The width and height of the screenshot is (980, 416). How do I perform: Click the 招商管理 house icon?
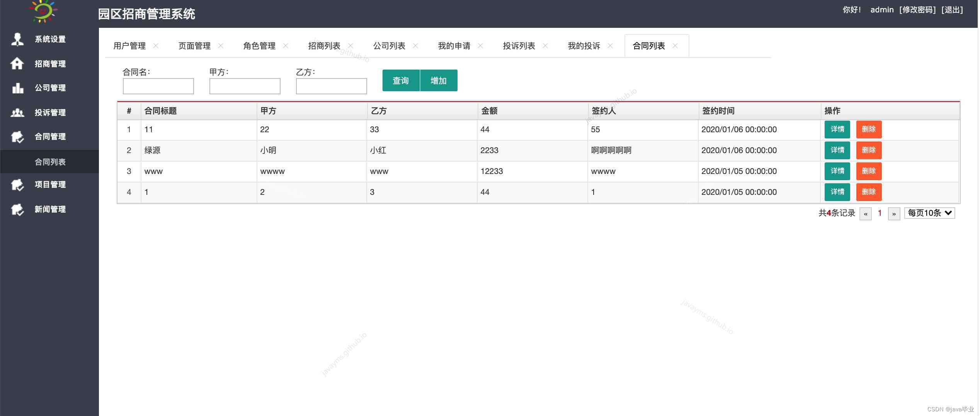coord(17,63)
